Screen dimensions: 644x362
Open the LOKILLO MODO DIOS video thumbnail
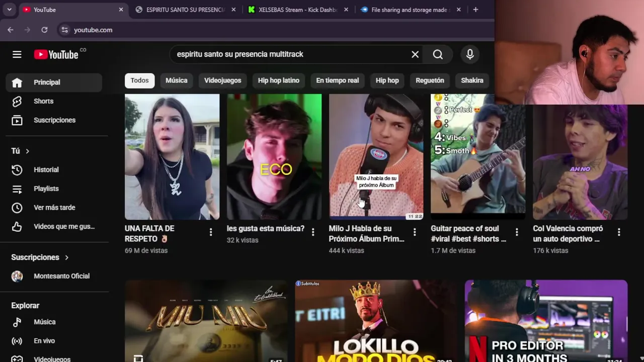pyautogui.click(x=376, y=321)
